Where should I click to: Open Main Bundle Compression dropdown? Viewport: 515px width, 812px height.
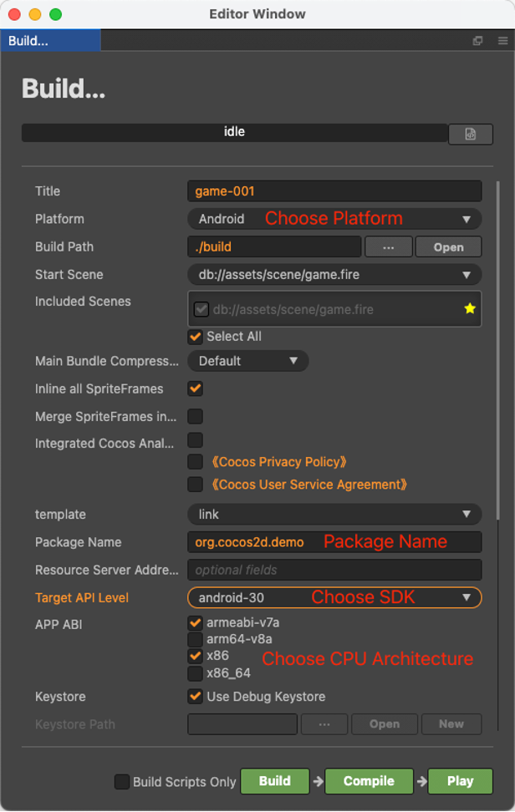(247, 361)
